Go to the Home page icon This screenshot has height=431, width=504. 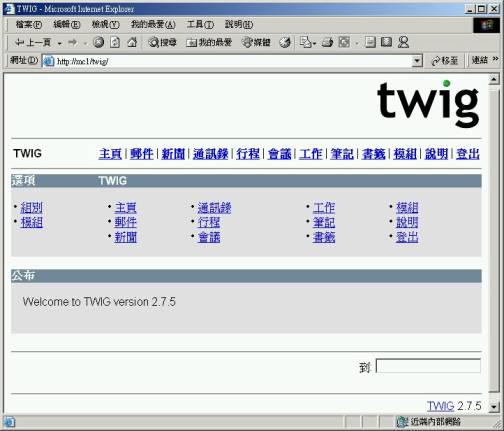click(132, 42)
